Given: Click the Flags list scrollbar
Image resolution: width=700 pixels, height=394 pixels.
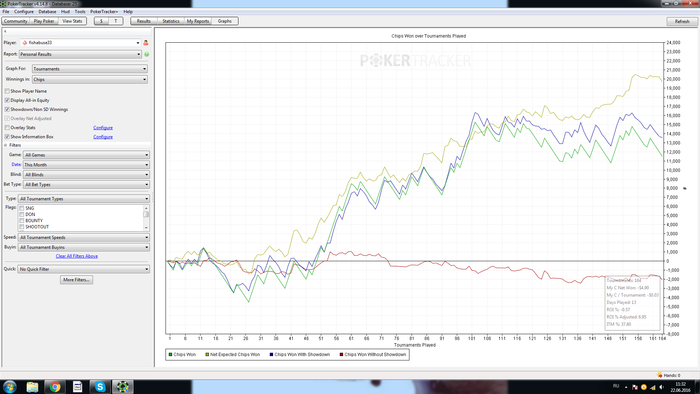Looking at the screenshot, I should point(146,218).
